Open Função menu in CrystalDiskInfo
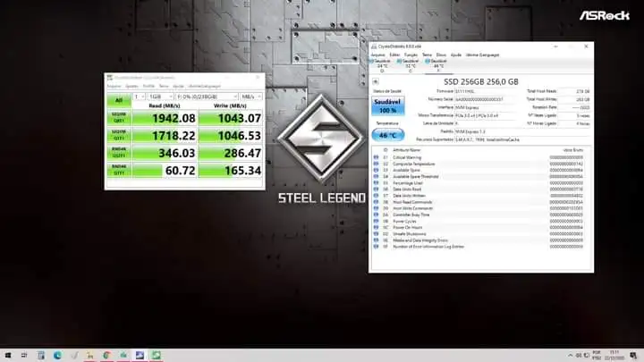This screenshot has height=362, width=644. click(x=411, y=55)
